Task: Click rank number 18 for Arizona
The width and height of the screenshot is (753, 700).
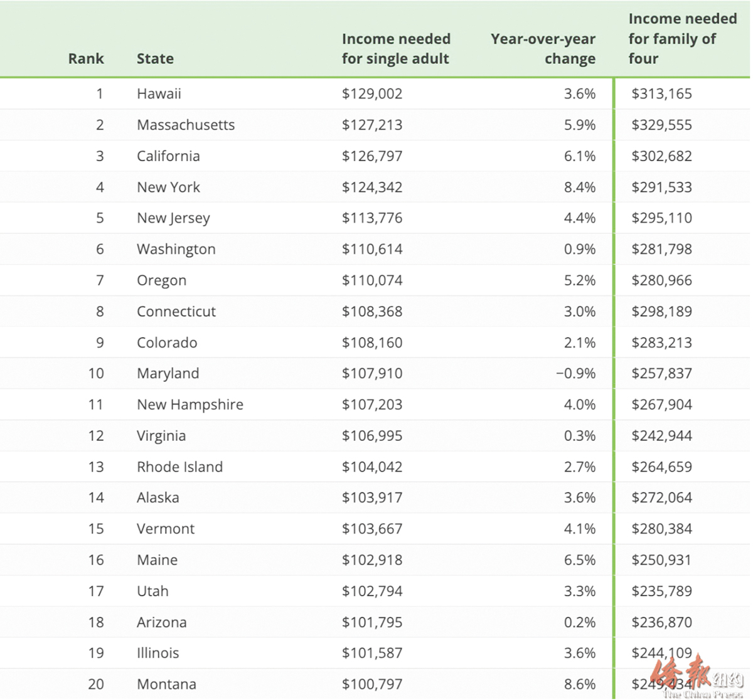Action: tap(96, 622)
